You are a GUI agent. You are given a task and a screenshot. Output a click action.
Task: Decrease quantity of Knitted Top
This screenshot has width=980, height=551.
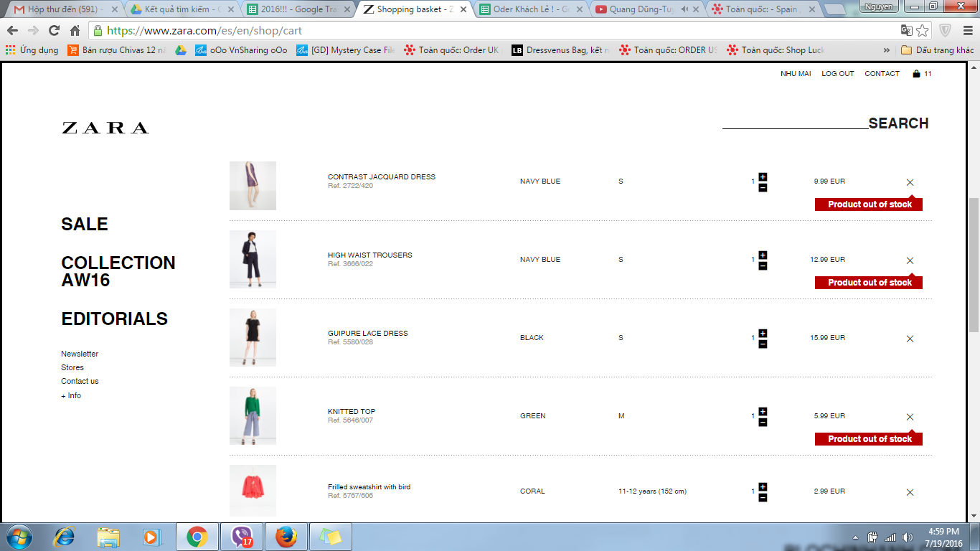pos(763,423)
